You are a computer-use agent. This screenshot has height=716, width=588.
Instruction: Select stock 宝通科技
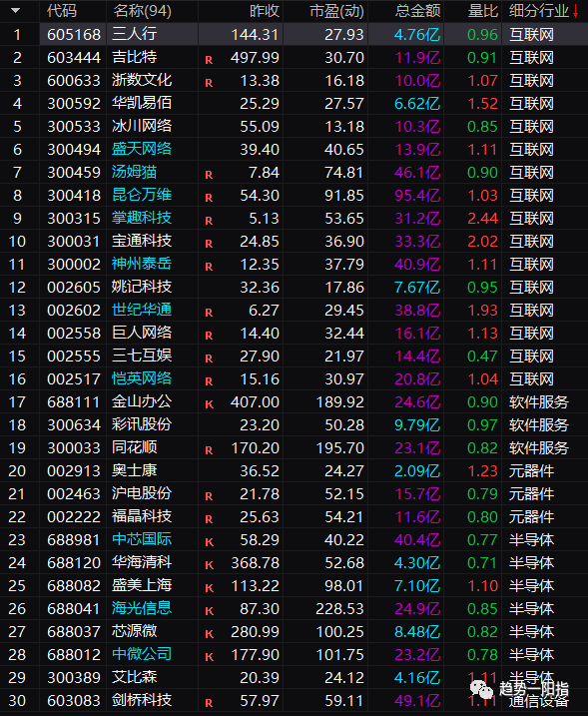(x=142, y=241)
